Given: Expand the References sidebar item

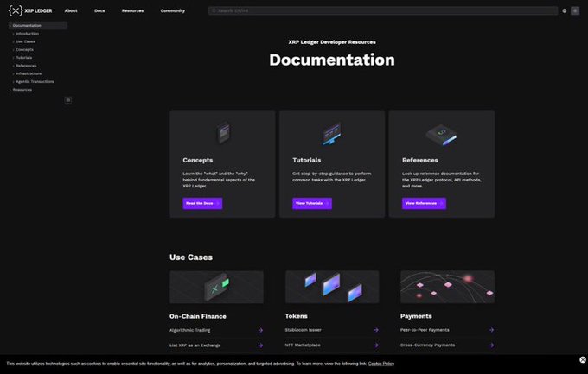Looking at the screenshot, I should 26,66.
